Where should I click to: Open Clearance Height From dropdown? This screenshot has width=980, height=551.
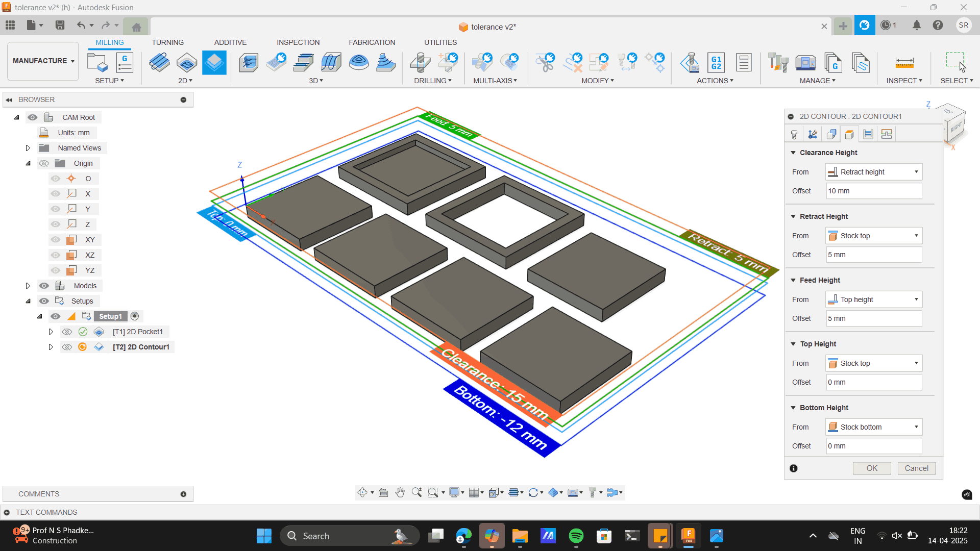click(874, 172)
